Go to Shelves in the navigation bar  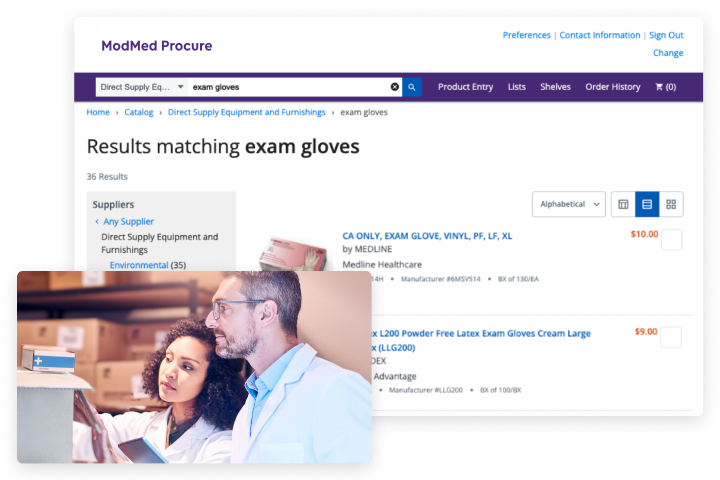tap(555, 87)
